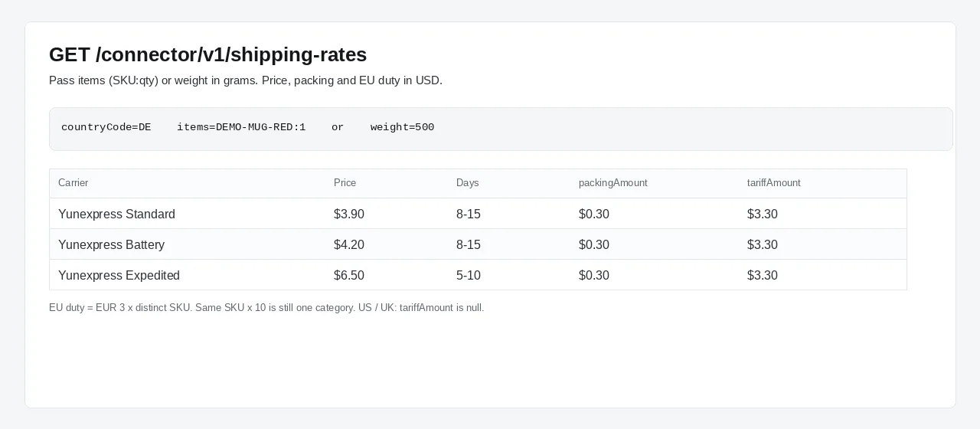Click the 'or' separator in the parameters box
This screenshot has height=429, width=980.
pyautogui.click(x=338, y=127)
